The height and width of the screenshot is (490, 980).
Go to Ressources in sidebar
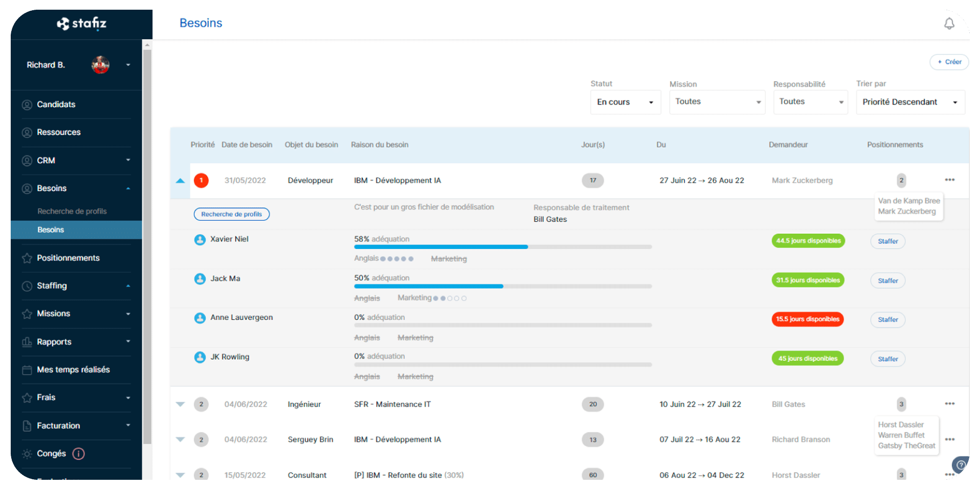click(59, 133)
